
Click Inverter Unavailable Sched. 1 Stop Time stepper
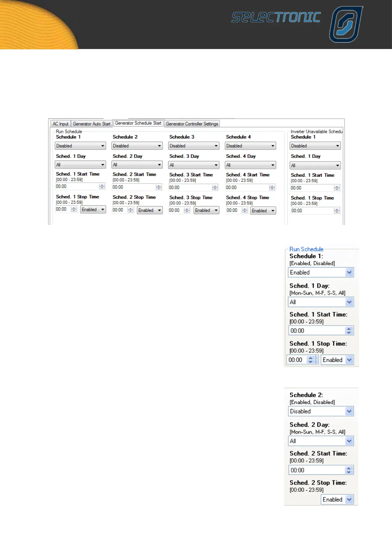coord(337,211)
